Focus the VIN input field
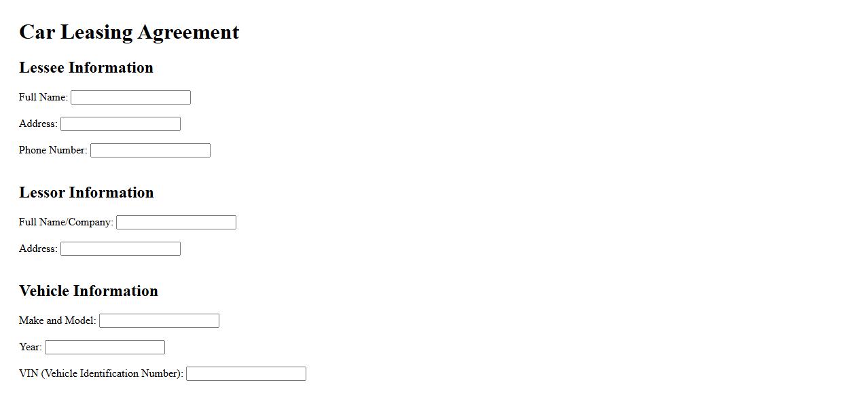868x408 pixels. (246, 374)
